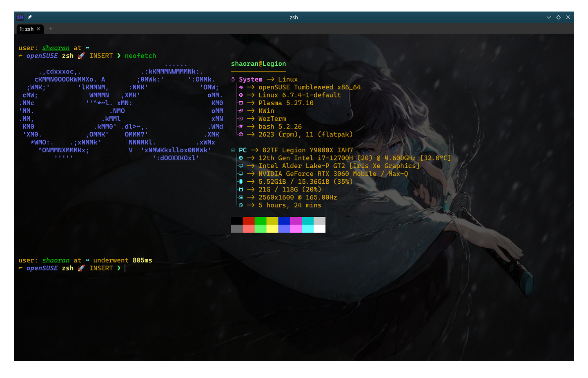Click the laptop icon beside PC

pyautogui.click(x=233, y=150)
